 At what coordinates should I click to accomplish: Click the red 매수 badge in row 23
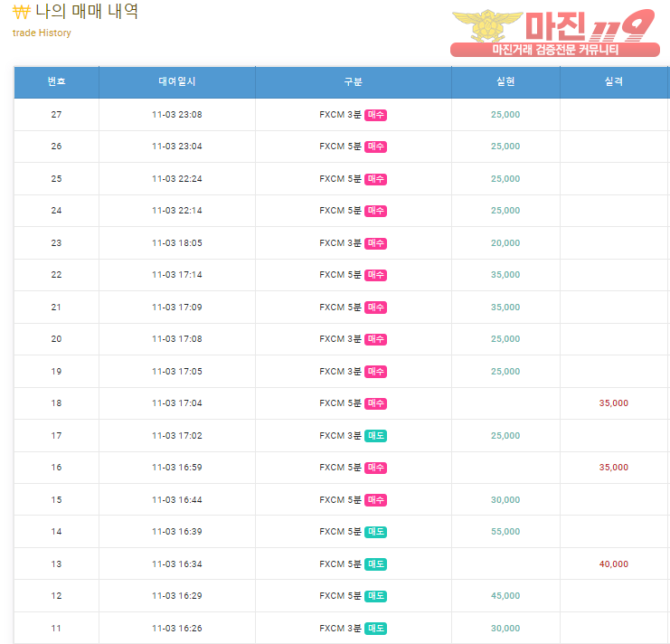point(375,243)
